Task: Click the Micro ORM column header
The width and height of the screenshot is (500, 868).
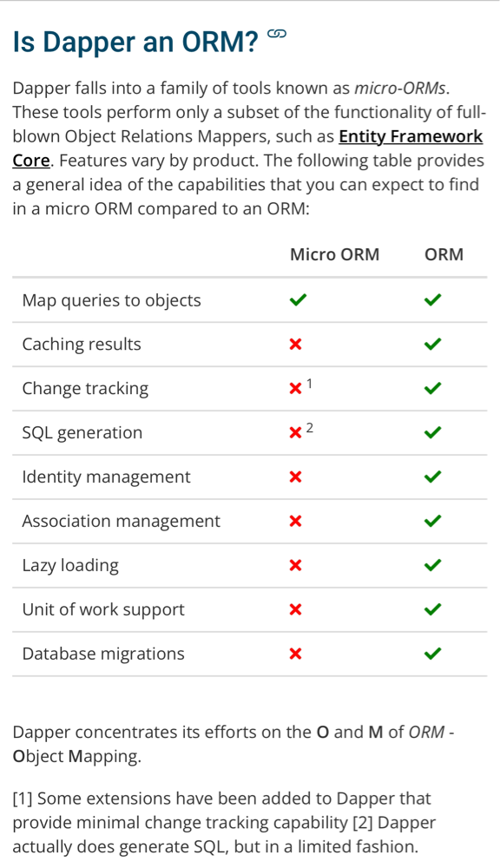Action: pyautogui.click(x=334, y=254)
